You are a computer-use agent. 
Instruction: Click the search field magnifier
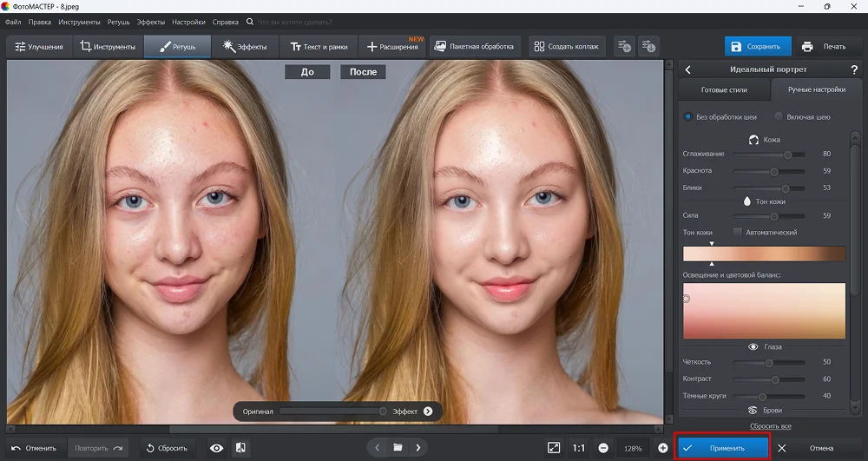(250, 22)
